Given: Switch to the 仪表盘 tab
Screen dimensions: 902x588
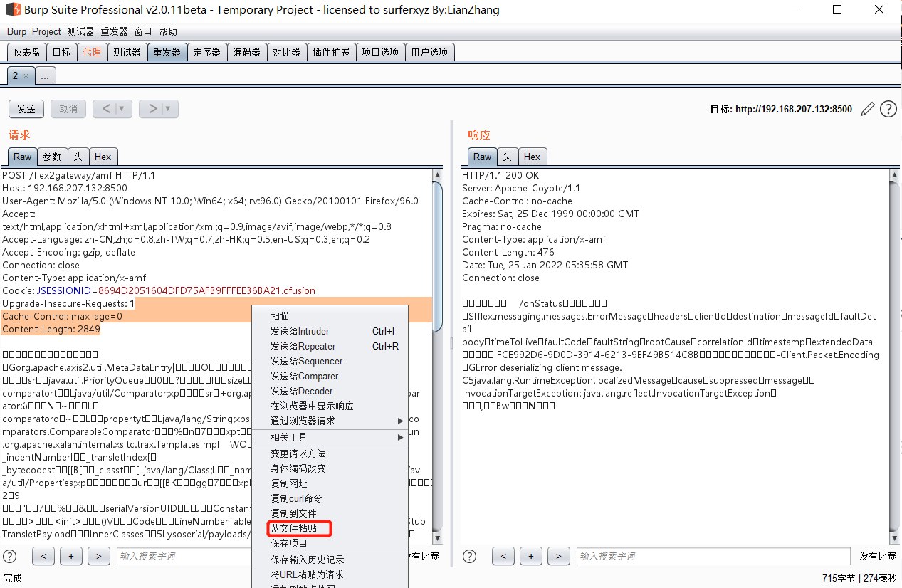Looking at the screenshot, I should click(x=27, y=52).
